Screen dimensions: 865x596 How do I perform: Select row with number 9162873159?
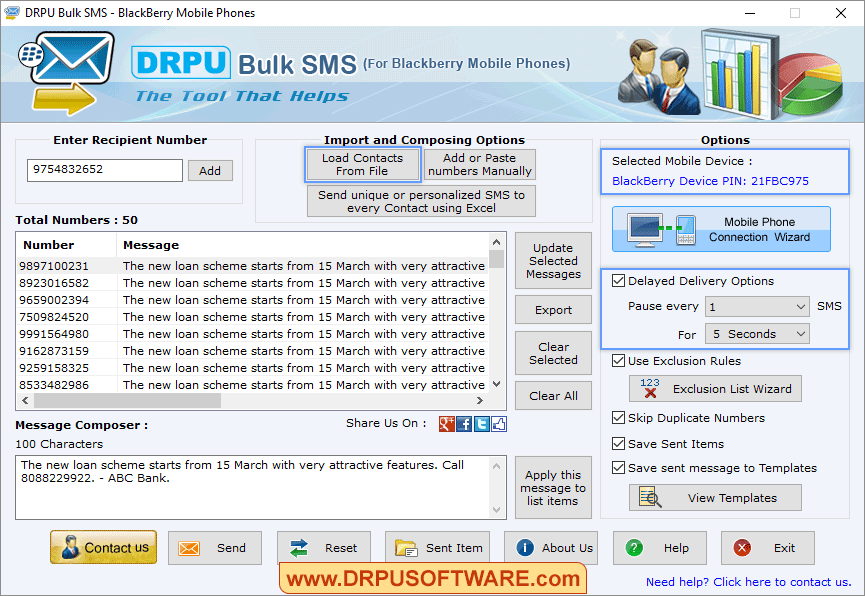pyautogui.click(x=253, y=351)
